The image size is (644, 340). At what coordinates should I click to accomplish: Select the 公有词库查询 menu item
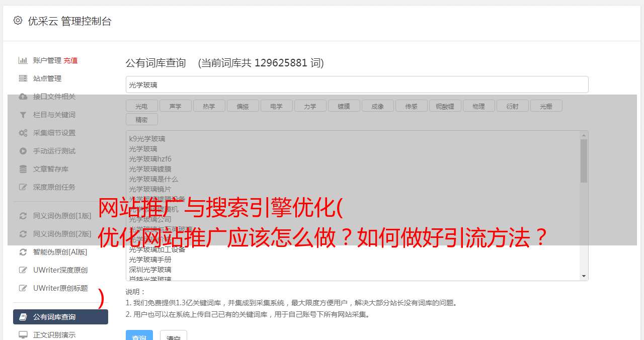pos(60,317)
